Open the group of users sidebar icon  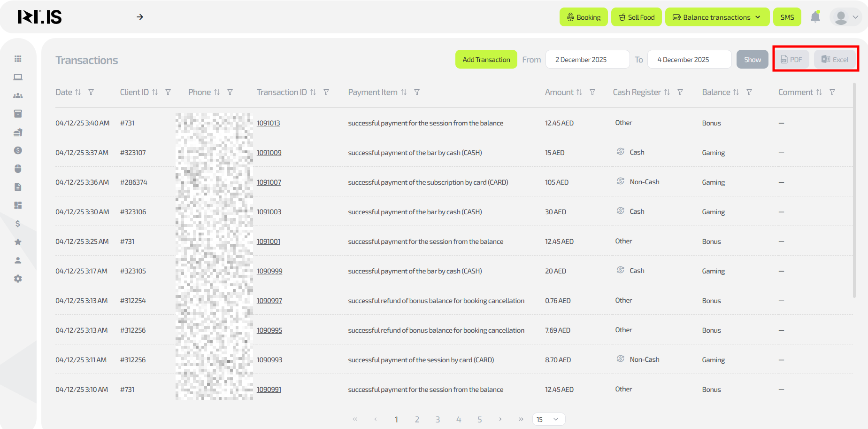coord(18,95)
